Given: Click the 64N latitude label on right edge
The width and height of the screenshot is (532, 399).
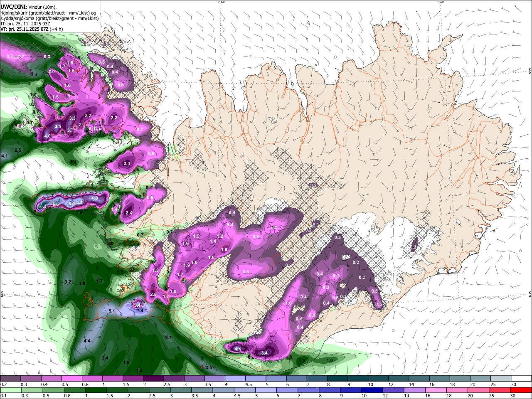Looking at the screenshot, I should pyautogui.click(x=530, y=294).
